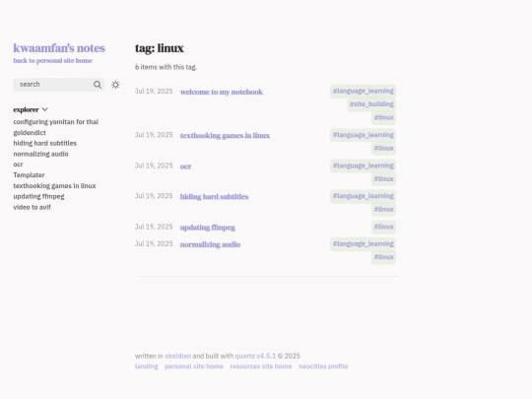Select goldendict in explorer
The width and height of the screenshot is (532, 399).
[x=30, y=133]
